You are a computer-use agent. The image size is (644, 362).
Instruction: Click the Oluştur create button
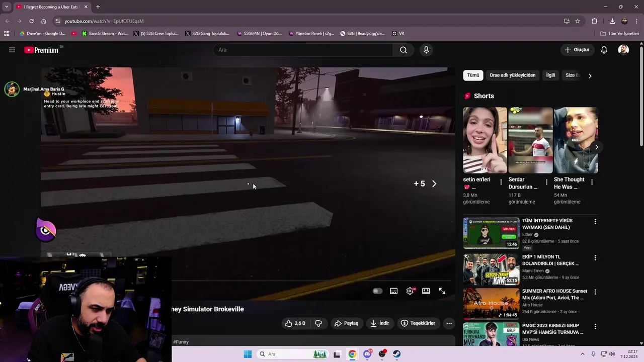(x=577, y=50)
